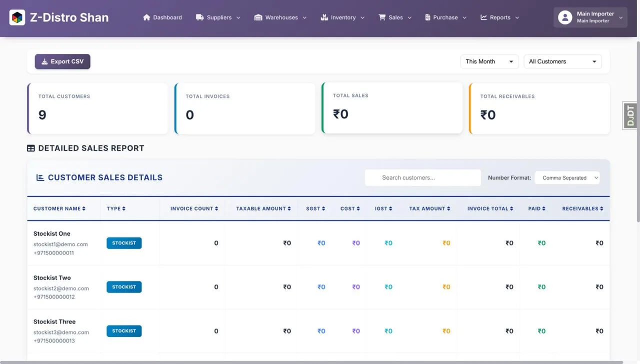640x364 pixels.
Task: Click the Main Importer user avatar
Action: (565, 17)
